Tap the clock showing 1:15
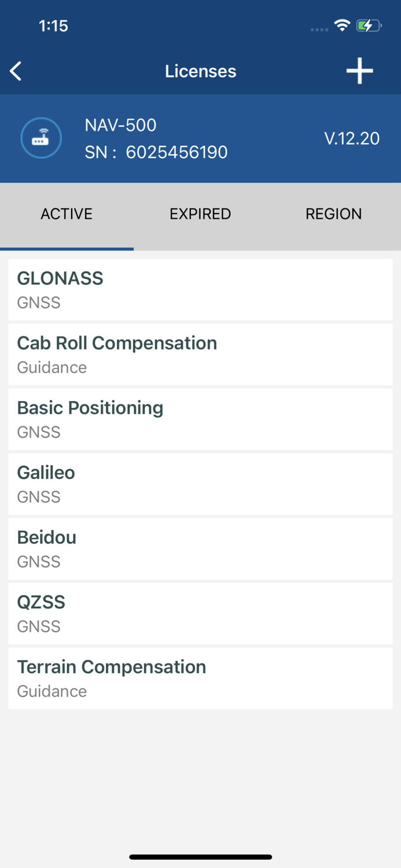The image size is (401, 868). pyautogui.click(x=54, y=25)
